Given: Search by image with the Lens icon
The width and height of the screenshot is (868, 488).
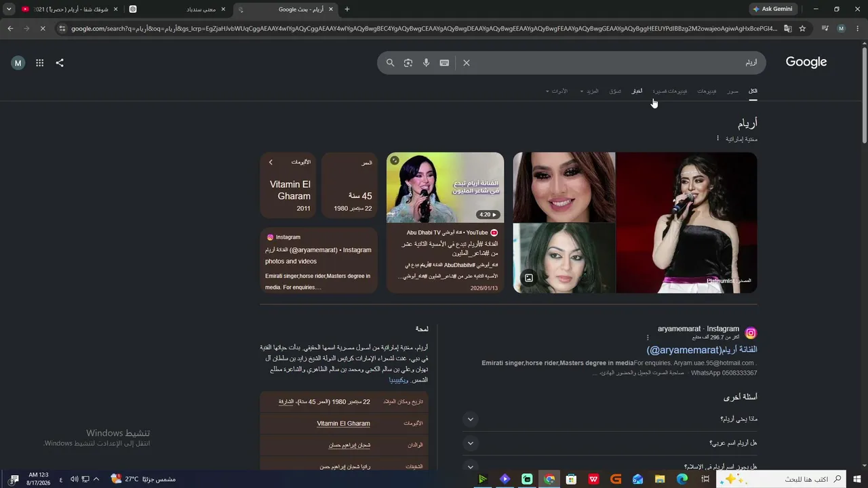Looking at the screenshot, I should click(x=408, y=62).
